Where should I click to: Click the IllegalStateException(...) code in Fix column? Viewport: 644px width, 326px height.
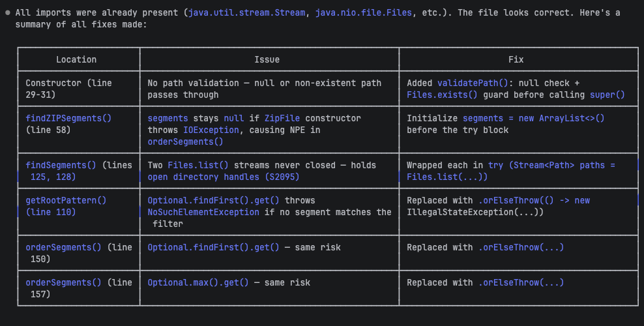[x=475, y=213]
